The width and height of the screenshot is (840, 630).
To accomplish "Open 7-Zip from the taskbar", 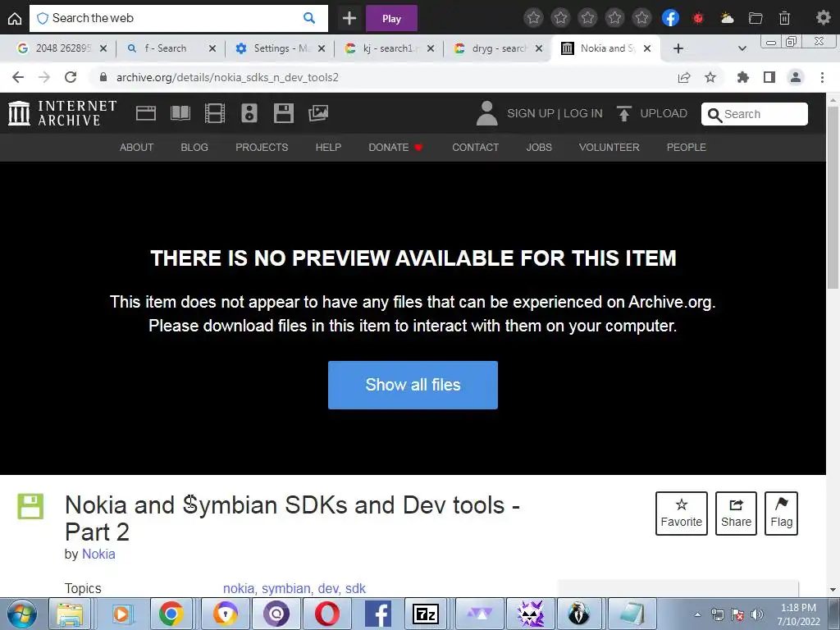I will [426, 614].
